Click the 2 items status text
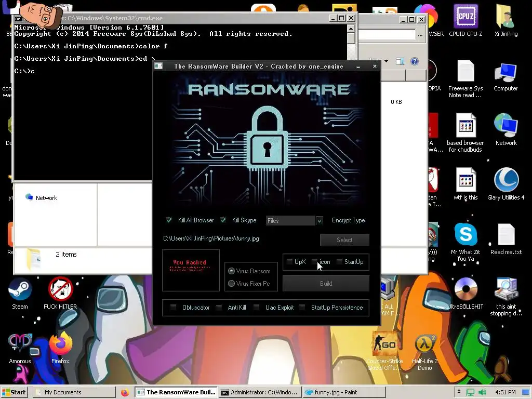532x399 pixels. pos(66,255)
